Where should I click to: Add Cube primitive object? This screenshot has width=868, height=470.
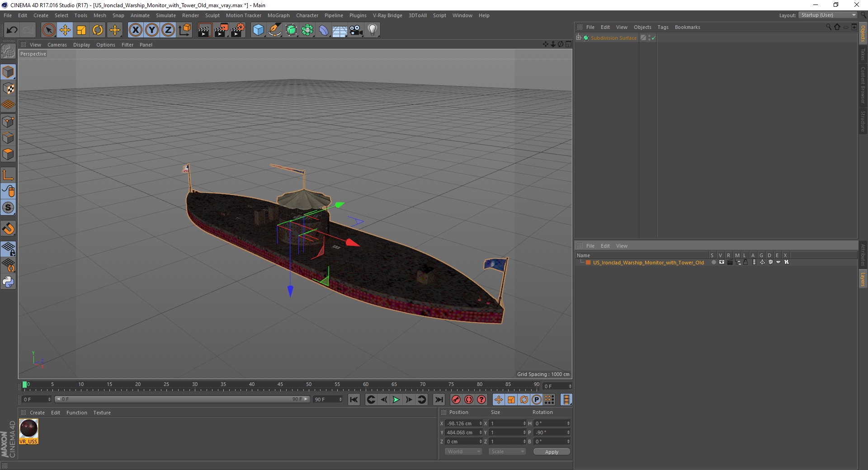coord(258,30)
